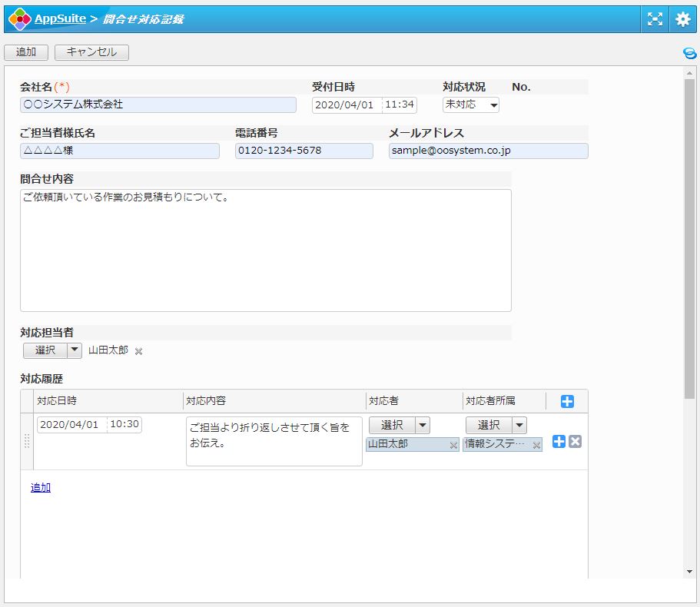Expand the 対応者 選択 dropdown arrow
This screenshot has width=700, height=607.
(423, 425)
